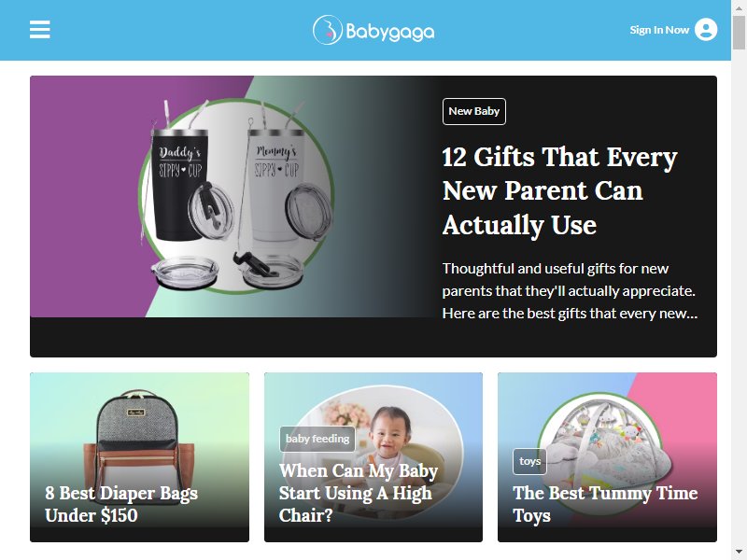Open the hamburger navigation menu

click(39, 30)
